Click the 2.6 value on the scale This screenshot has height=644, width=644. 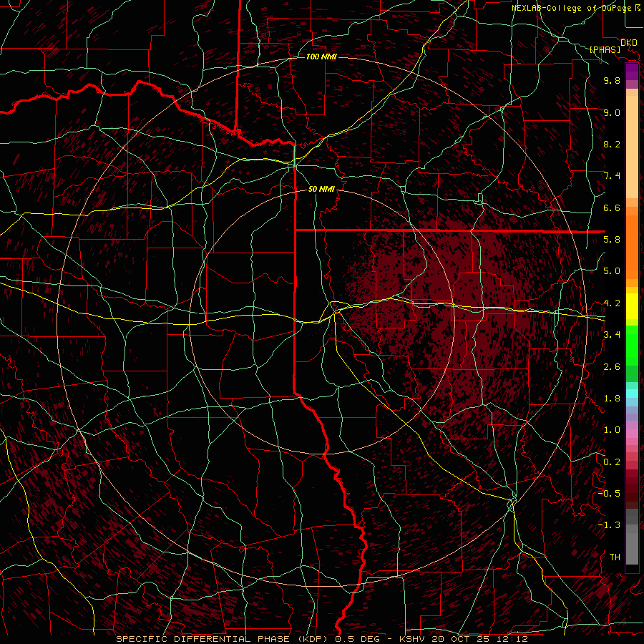[x=612, y=367]
